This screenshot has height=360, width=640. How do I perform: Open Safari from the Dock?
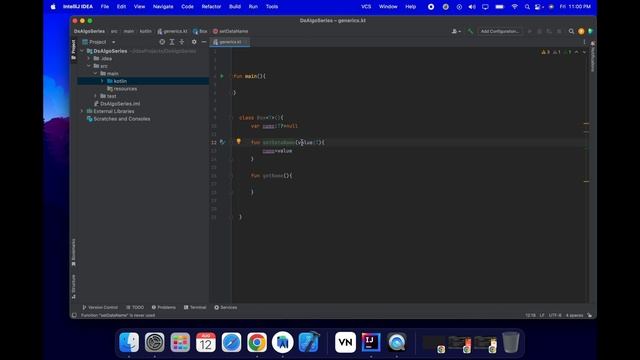coord(231,342)
